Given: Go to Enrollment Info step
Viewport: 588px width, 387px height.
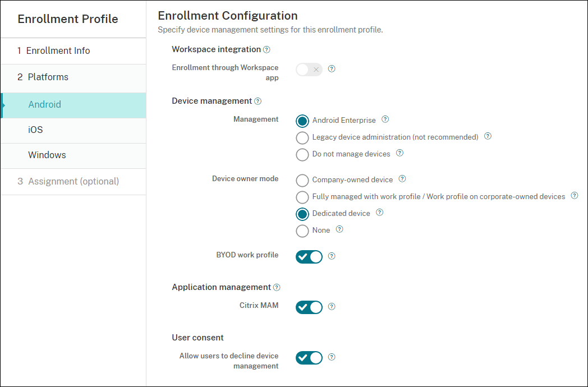Looking at the screenshot, I should tap(58, 50).
